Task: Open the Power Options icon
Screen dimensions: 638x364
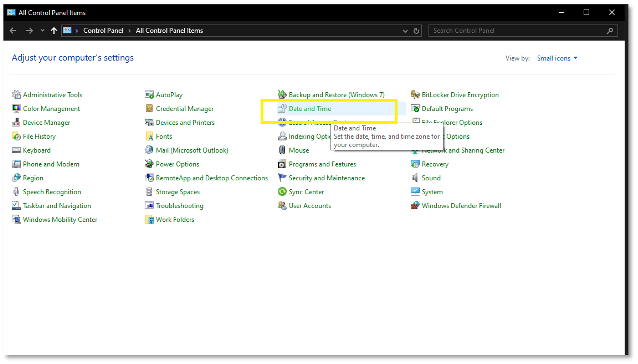Action: coord(149,164)
